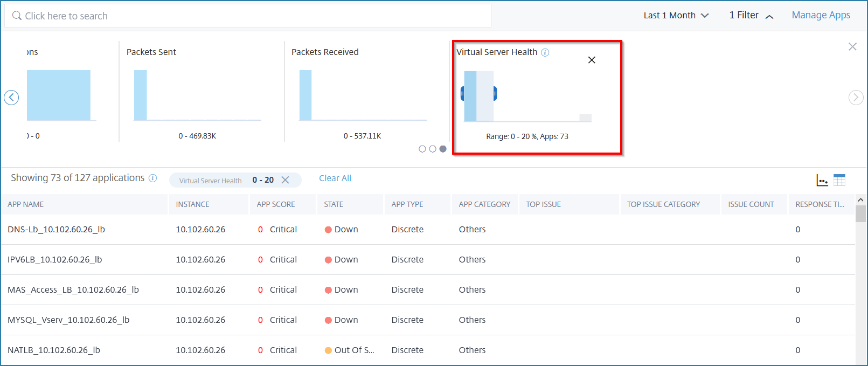Open the MAS_Access_LB_10.102.60.26_lb application

(73, 289)
